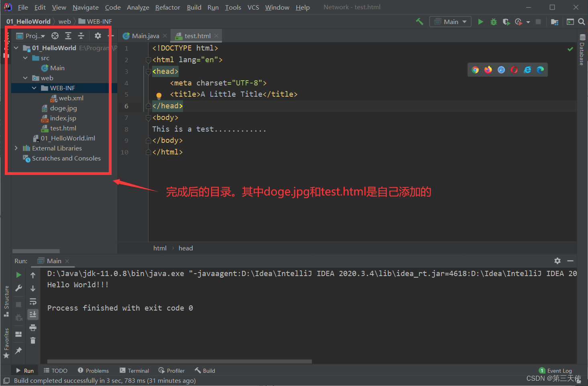Toggle soft-wrap in Run console

pyautogui.click(x=33, y=301)
